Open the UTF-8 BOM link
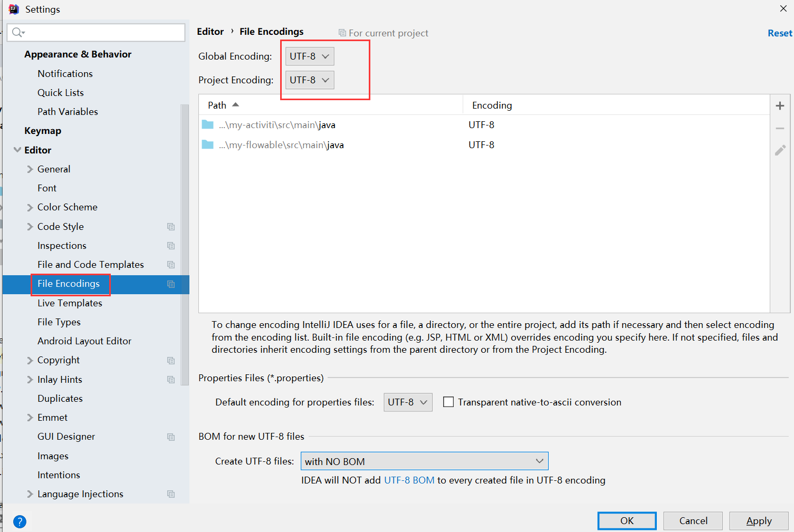 [x=409, y=480]
